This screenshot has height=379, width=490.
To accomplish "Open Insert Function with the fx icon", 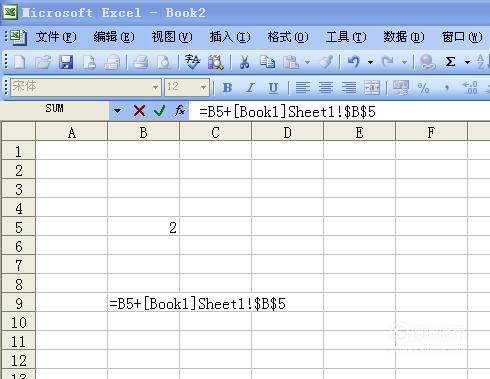I will click(x=180, y=110).
